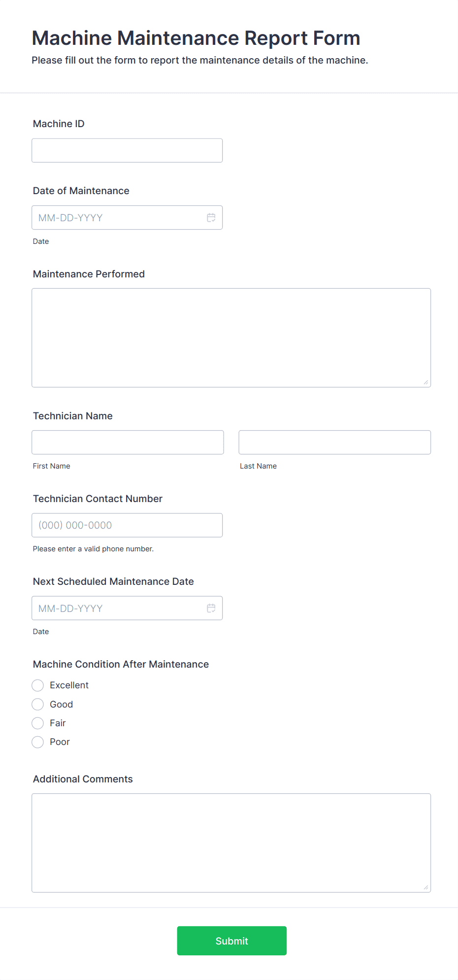The height and width of the screenshot is (980, 458).
Task: Click the Machine Condition After Maintenance heading
Action: pyautogui.click(x=121, y=664)
